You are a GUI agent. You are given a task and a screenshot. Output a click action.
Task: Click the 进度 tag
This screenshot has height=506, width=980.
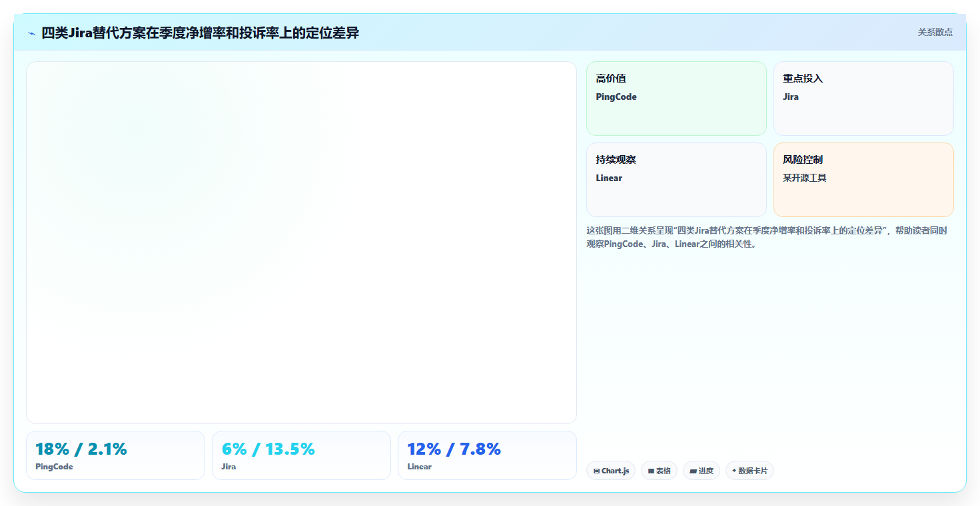pos(702,471)
